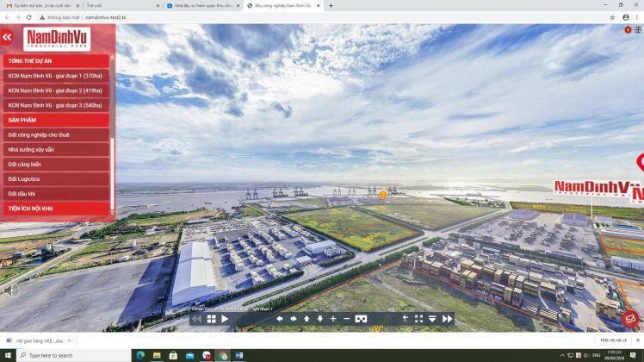
Task: Open the thumbnail grid view in the tour toolbar
Action: [211, 319]
